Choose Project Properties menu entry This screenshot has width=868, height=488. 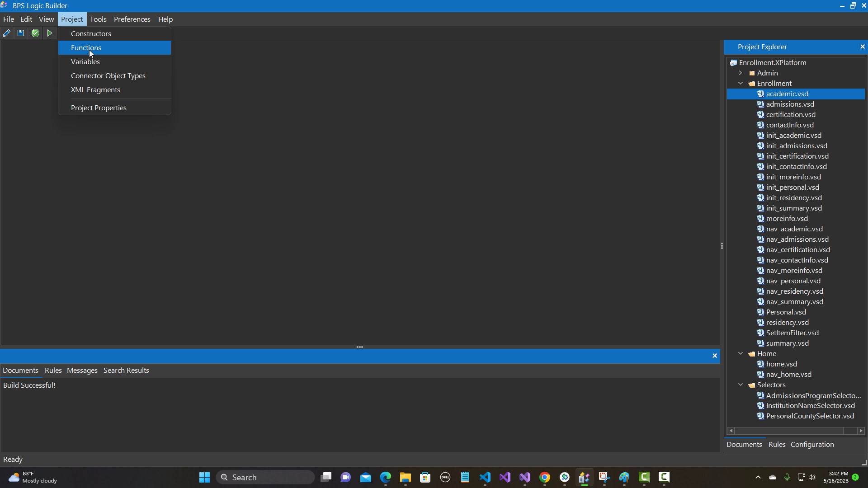[99, 108]
